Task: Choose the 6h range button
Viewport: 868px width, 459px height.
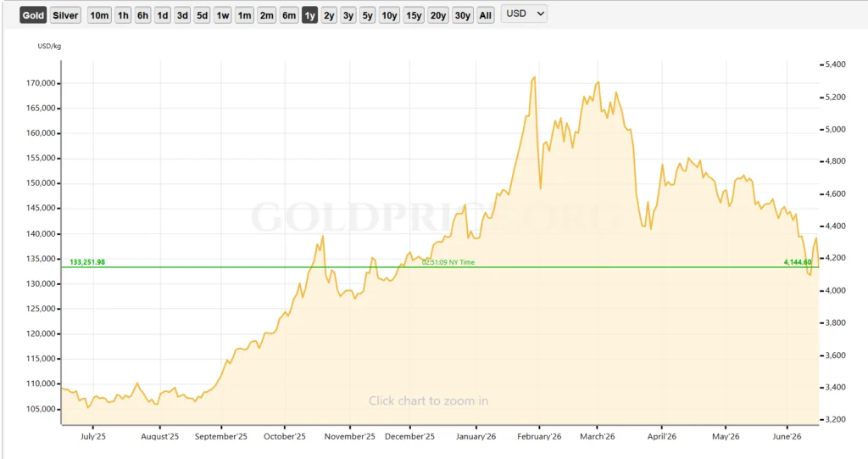Action: [142, 15]
